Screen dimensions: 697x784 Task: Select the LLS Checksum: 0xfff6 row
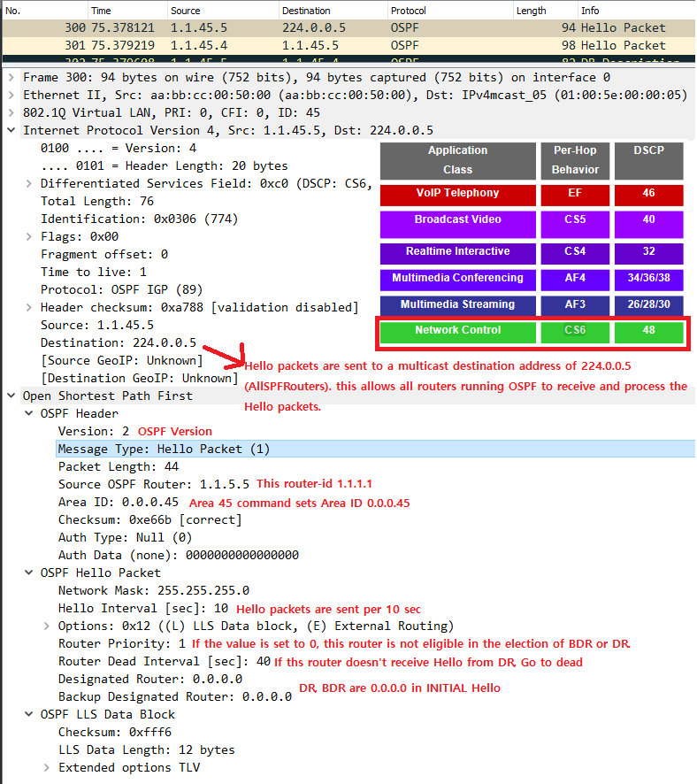click(x=114, y=732)
